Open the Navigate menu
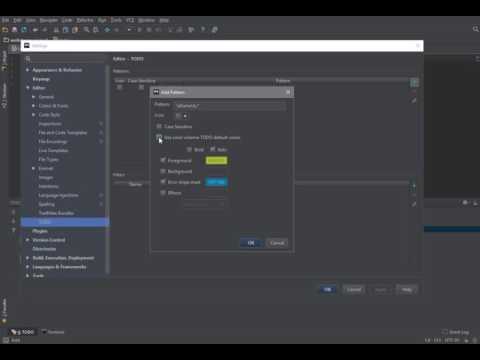 coord(49,20)
